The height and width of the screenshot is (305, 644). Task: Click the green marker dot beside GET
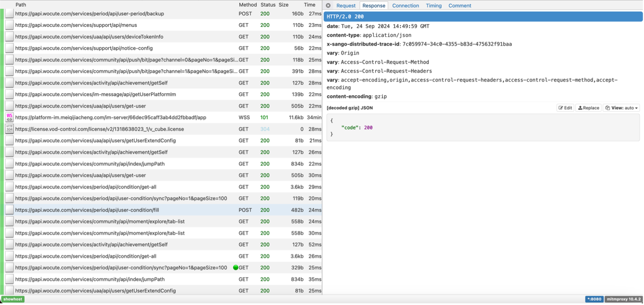(236, 268)
